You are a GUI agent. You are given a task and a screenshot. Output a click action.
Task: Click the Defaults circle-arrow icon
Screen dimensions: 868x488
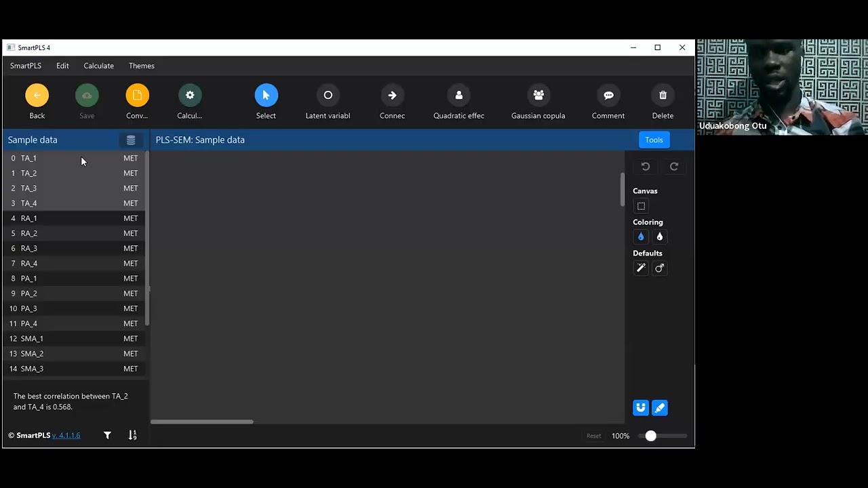click(x=660, y=268)
